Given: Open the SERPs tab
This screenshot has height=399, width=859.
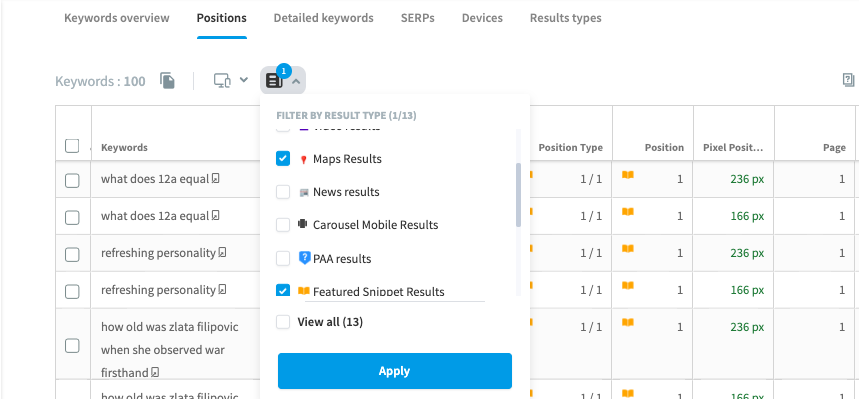Looking at the screenshot, I should coord(417,18).
